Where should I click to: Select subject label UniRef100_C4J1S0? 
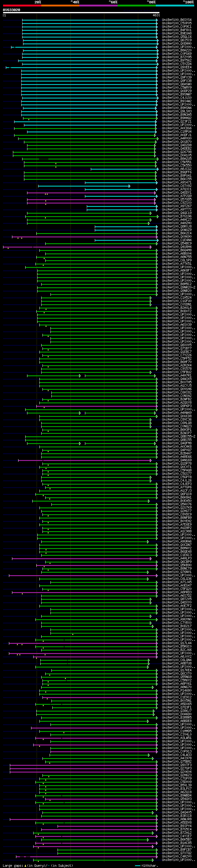click(x=176, y=98)
